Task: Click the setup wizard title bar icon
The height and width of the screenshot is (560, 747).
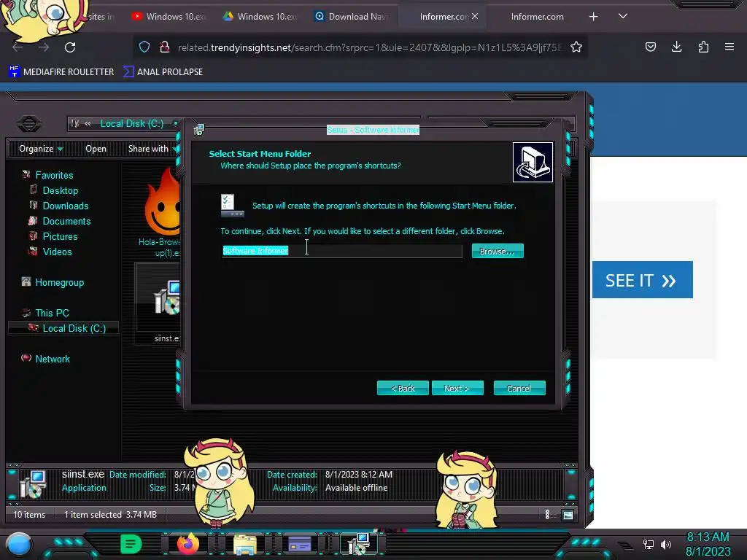Action: point(198,130)
